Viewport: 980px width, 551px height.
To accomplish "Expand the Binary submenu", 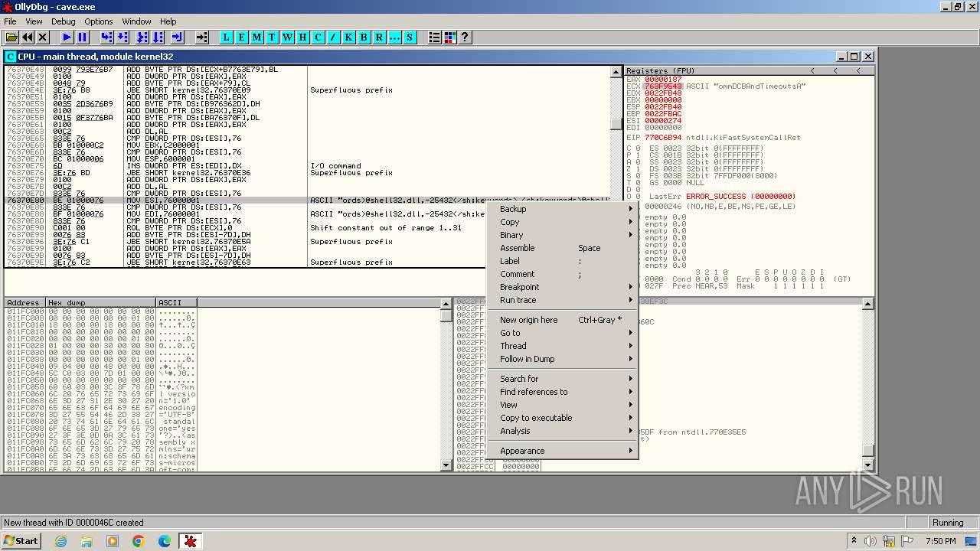I will tap(563, 235).
